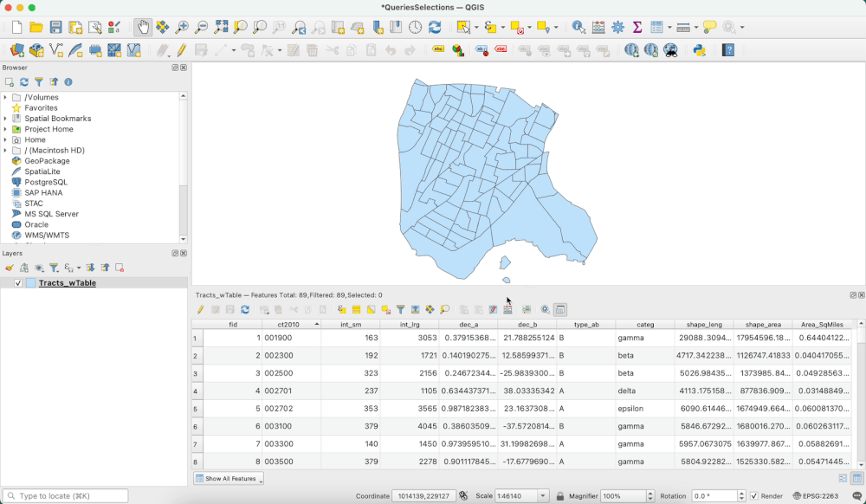Select the Pan Map hand tool
Image resolution: width=866 pixels, height=504 pixels.
tap(143, 27)
